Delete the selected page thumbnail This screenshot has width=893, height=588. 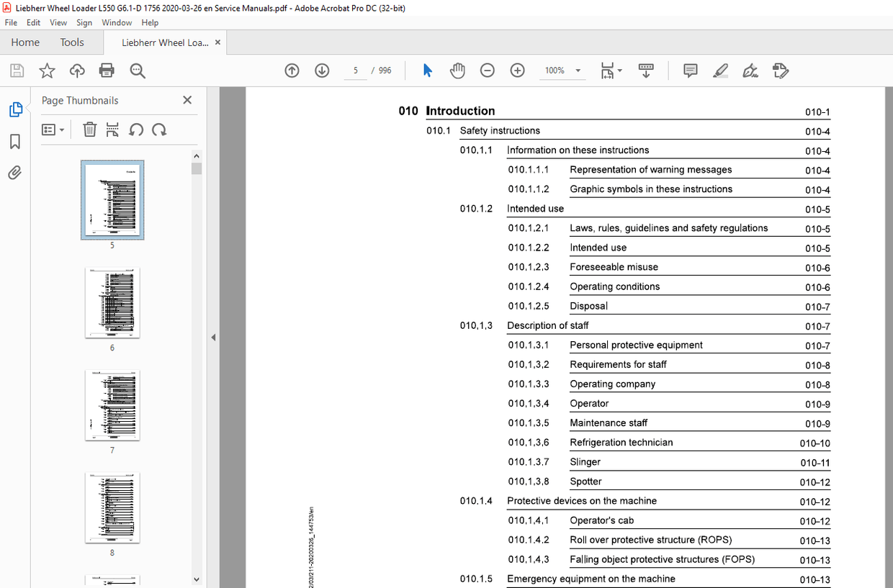point(89,130)
